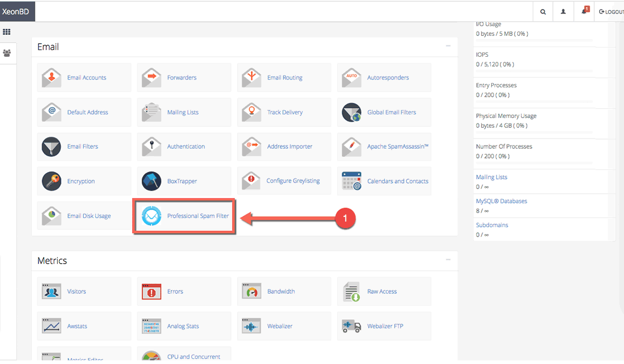Viewport: 624px width, 364px height.
Task: Click the search magnifier icon in header
Action: point(543,11)
